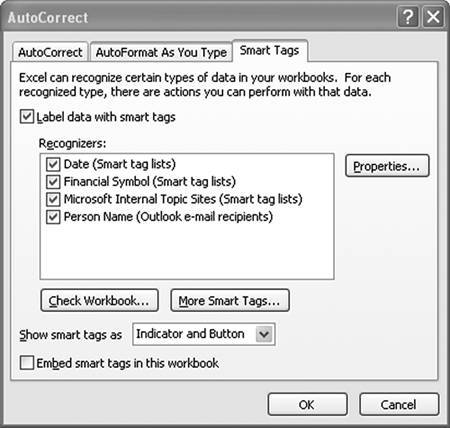Select Date (Smart tag lists) item text

[120, 164]
